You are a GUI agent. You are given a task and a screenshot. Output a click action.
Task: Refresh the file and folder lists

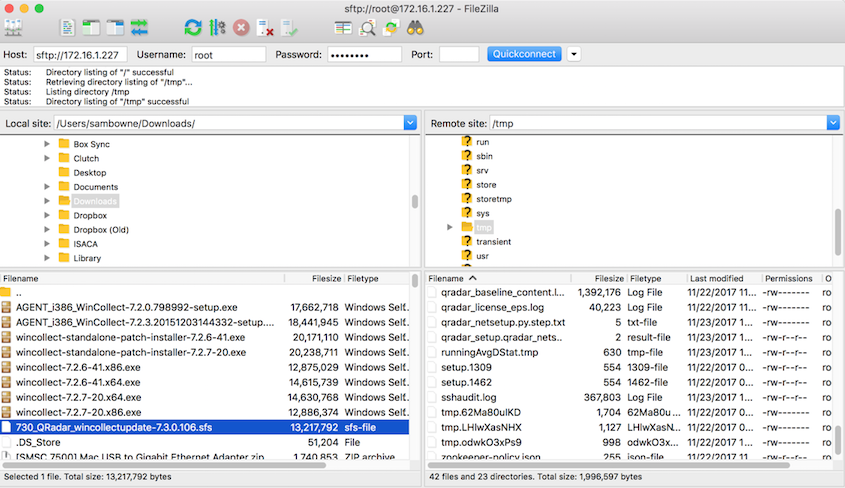point(193,27)
